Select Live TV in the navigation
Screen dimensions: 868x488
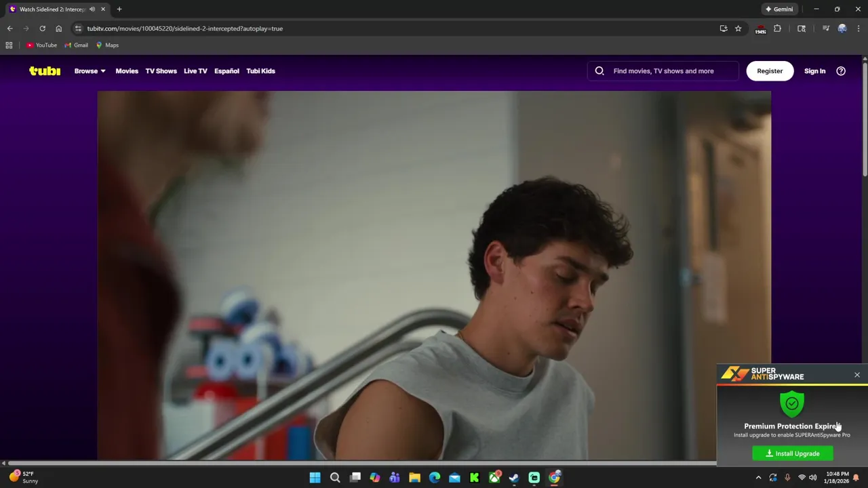[195, 70]
